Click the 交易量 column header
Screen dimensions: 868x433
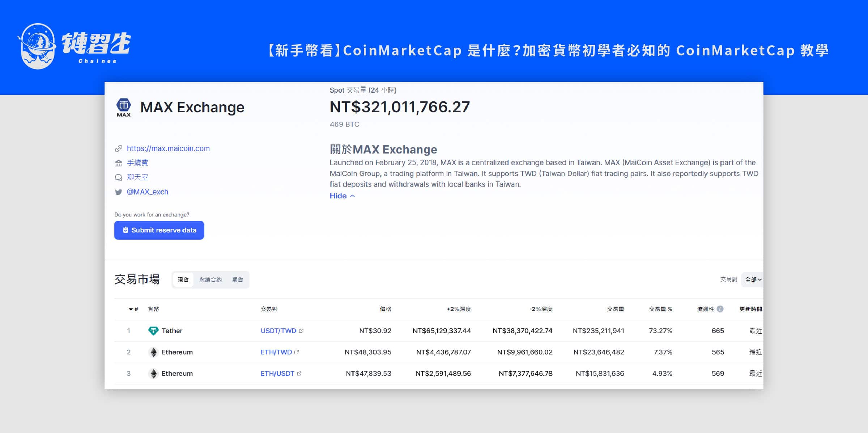point(616,309)
